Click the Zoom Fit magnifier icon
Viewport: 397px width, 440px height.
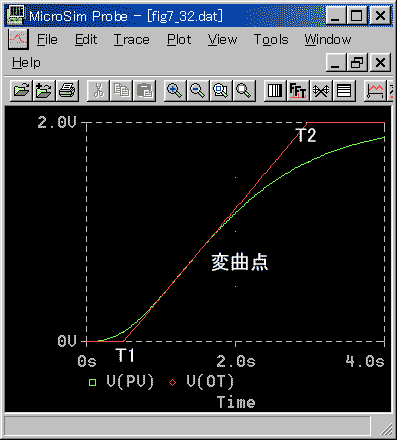pyautogui.click(x=244, y=90)
